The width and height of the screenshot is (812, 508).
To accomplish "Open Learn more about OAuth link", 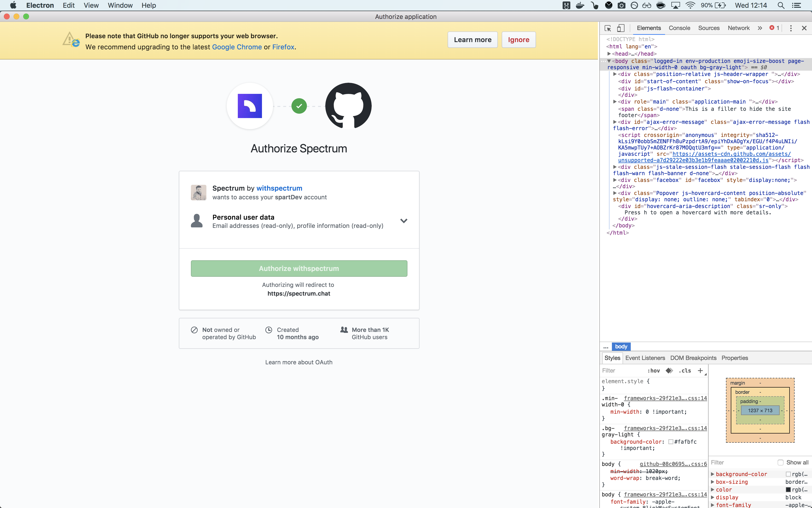I will 299,362.
